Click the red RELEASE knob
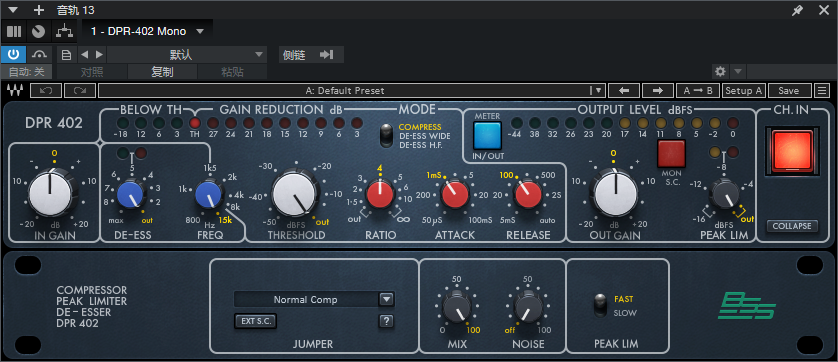 tap(529, 194)
